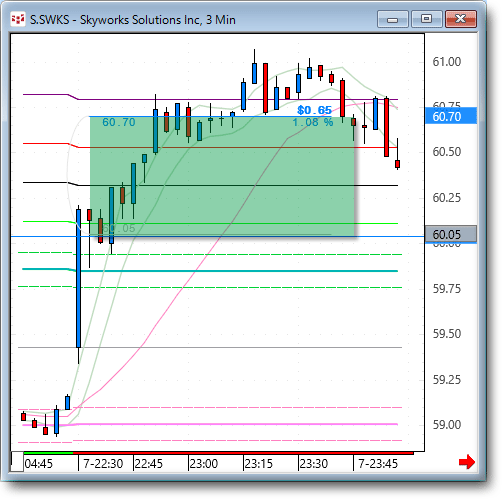Click the last red candle on the right
The height and width of the screenshot is (499, 504).
coord(397,164)
